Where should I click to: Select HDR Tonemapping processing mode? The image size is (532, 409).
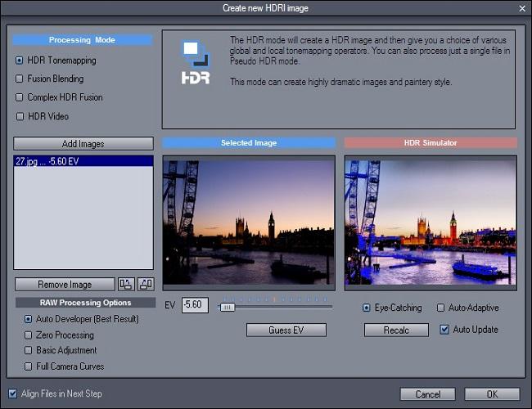pos(20,61)
